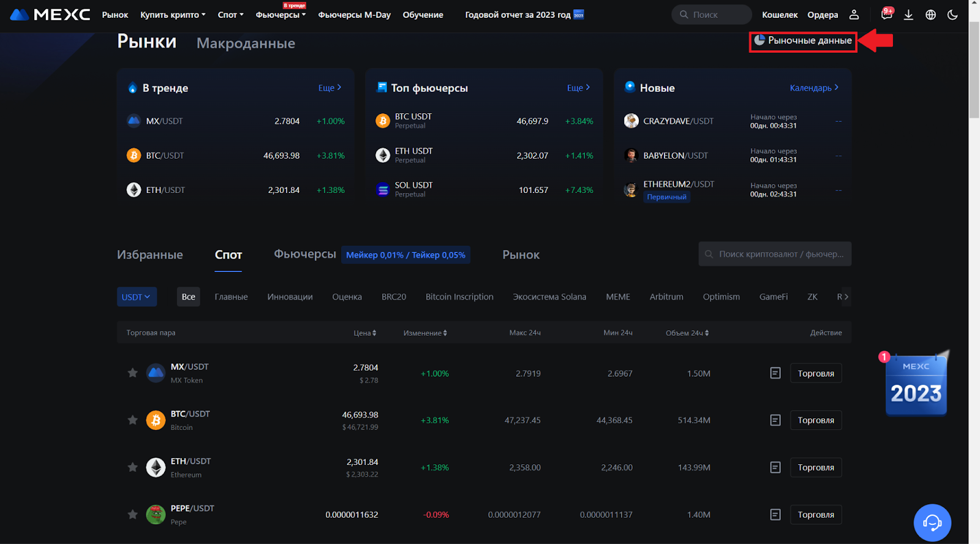
Task: Favorite the ETH/USDT star
Action: pos(132,467)
